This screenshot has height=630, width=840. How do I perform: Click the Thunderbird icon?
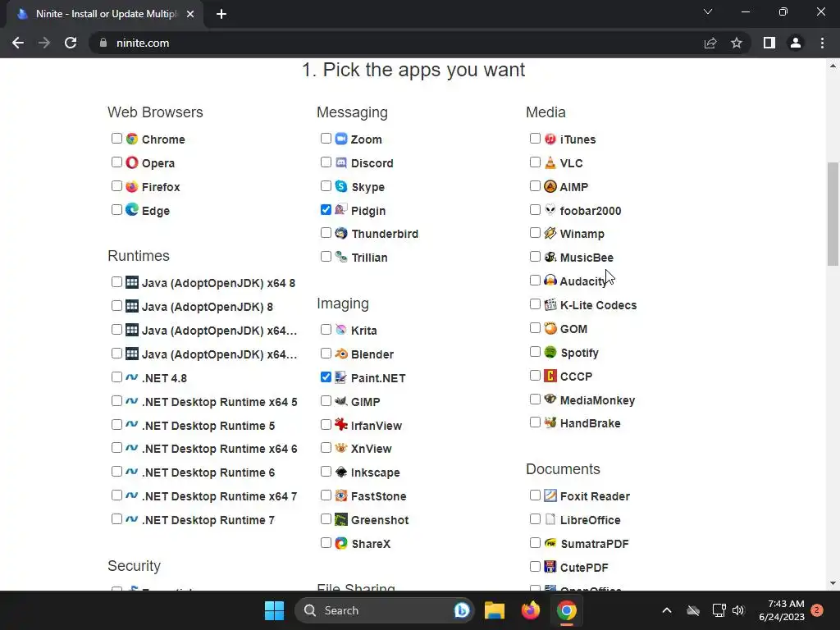341,234
